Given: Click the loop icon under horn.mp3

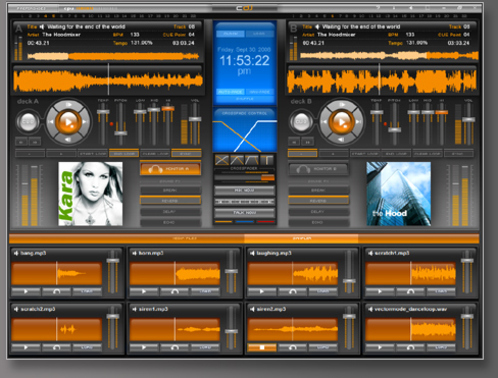Looking at the screenshot, I should (x=175, y=292).
